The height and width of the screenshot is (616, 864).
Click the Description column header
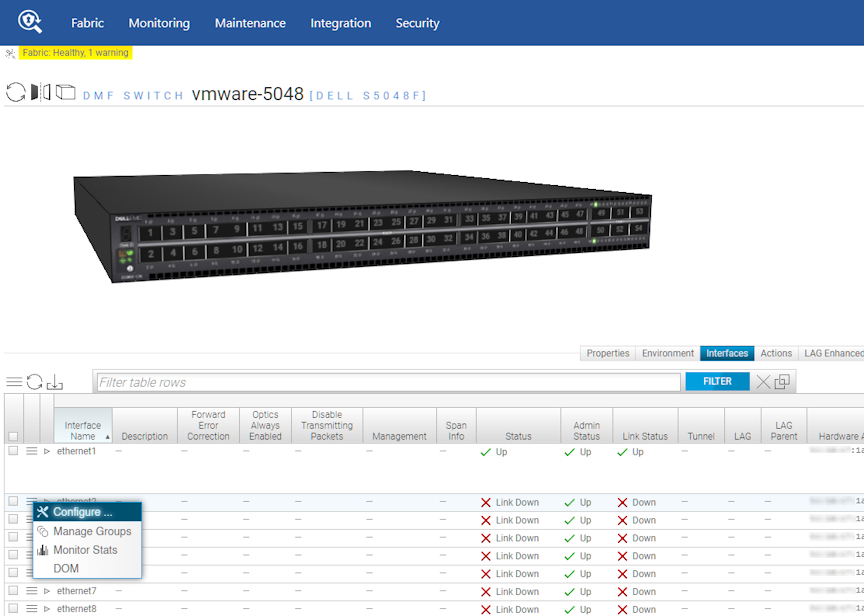click(x=144, y=425)
